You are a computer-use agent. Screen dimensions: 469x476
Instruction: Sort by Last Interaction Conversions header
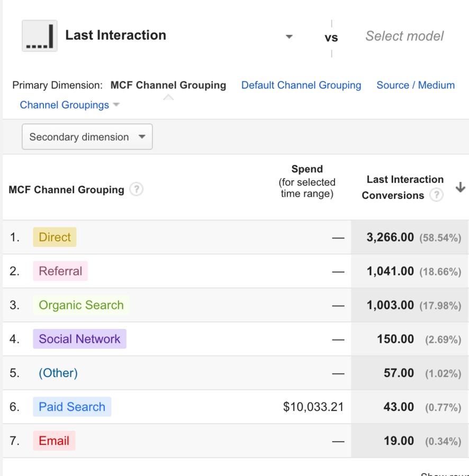(x=402, y=187)
